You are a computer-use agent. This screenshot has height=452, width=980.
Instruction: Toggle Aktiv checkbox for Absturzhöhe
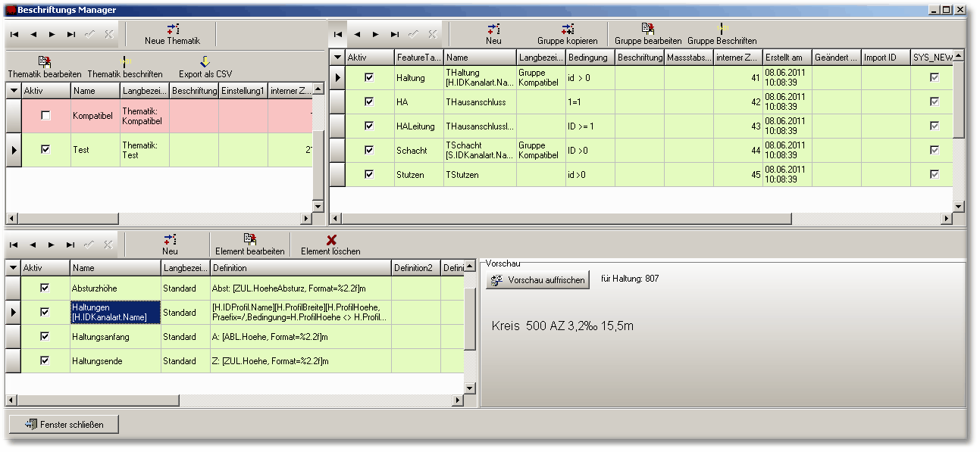pos(45,288)
